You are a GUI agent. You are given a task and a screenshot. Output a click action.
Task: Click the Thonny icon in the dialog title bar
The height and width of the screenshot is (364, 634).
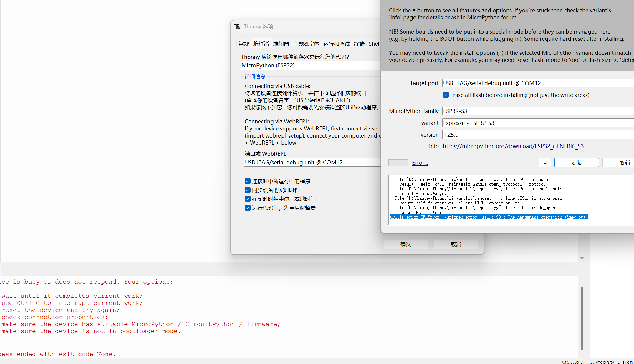point(237,26)
